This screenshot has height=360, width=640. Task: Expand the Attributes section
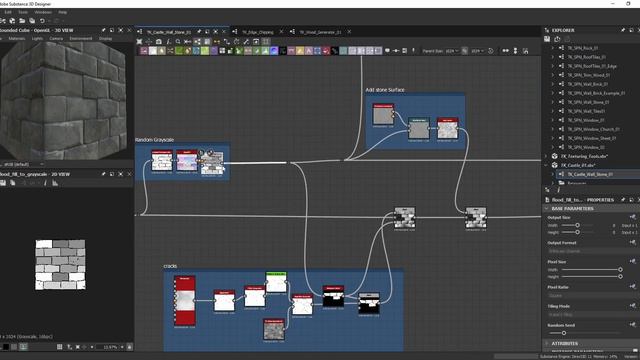(x=547, y=343)
